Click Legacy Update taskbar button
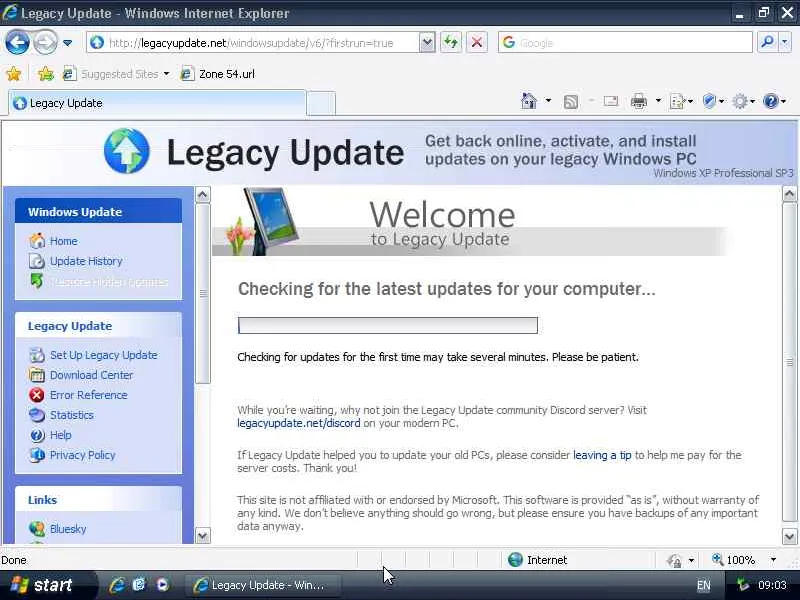This screenshot has height=600, width=800. pyautogui.click(x=261, y=585)
